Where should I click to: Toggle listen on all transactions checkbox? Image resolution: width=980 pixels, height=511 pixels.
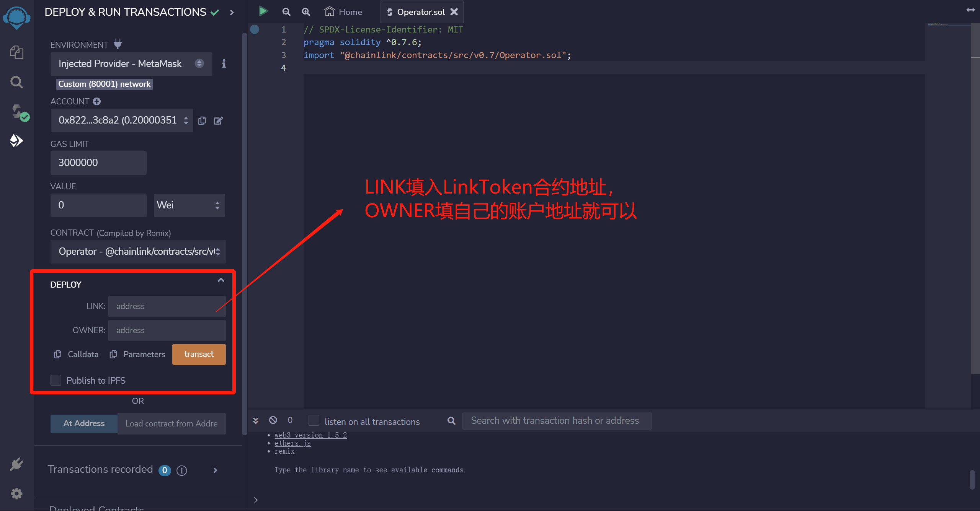click(314, 421)
